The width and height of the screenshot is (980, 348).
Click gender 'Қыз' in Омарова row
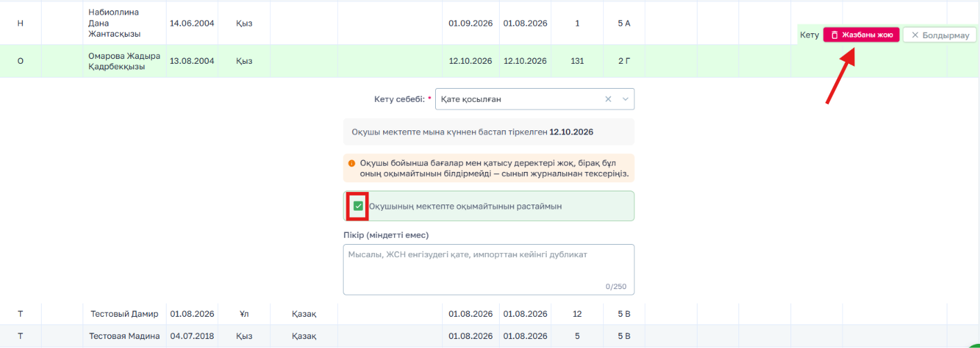point(244,61)
